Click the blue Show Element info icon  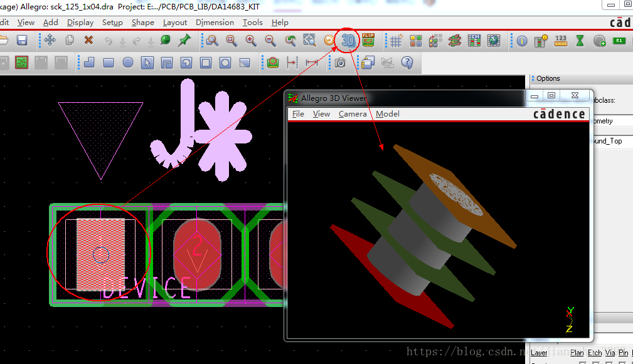(522, 41)
